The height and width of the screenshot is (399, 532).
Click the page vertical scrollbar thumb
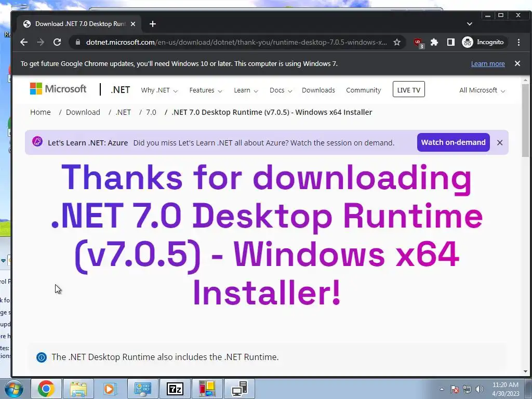tap(525, 121)
